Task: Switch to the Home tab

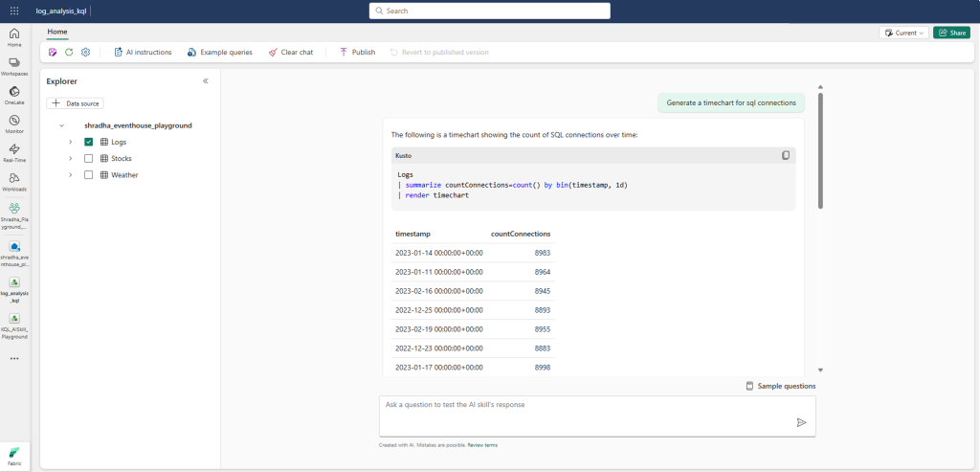Action: [57, 32]
